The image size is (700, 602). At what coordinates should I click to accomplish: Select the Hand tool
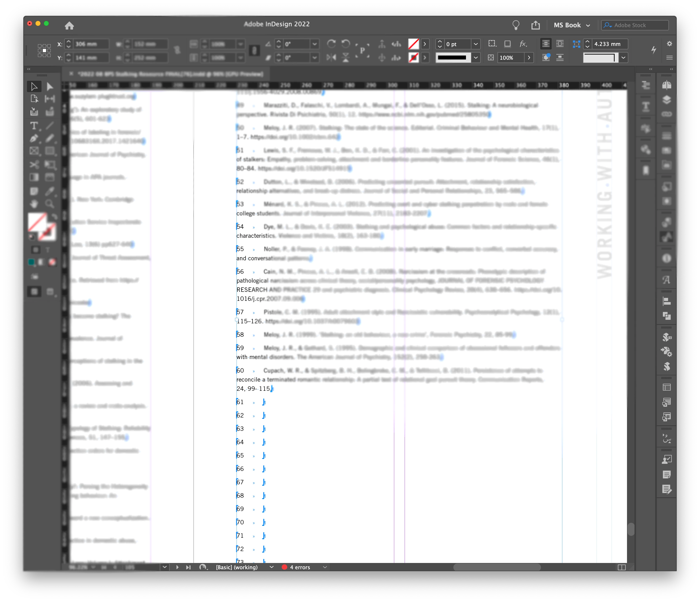[34, 204]
